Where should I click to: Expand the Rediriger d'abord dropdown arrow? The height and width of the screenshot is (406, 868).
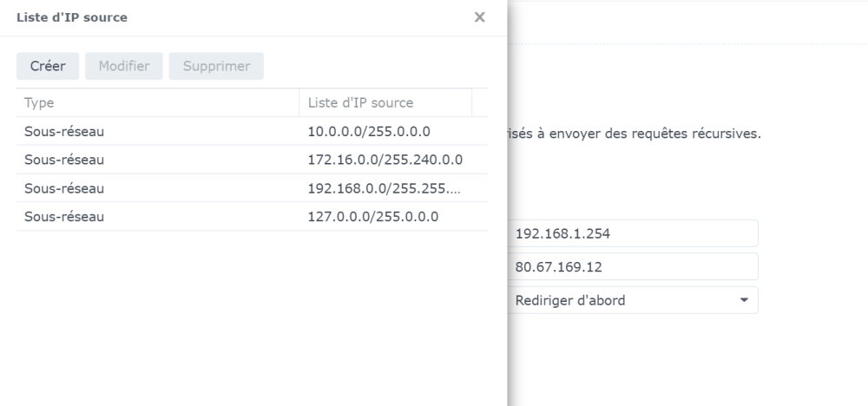744,300
